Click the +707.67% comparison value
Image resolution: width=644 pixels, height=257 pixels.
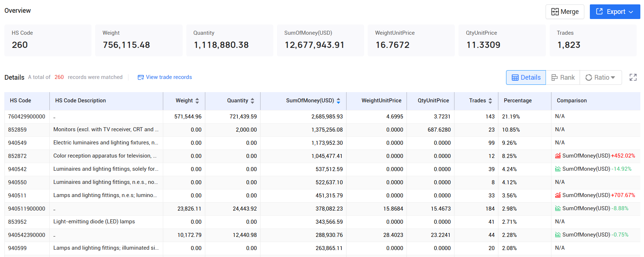tap(623, 195)
